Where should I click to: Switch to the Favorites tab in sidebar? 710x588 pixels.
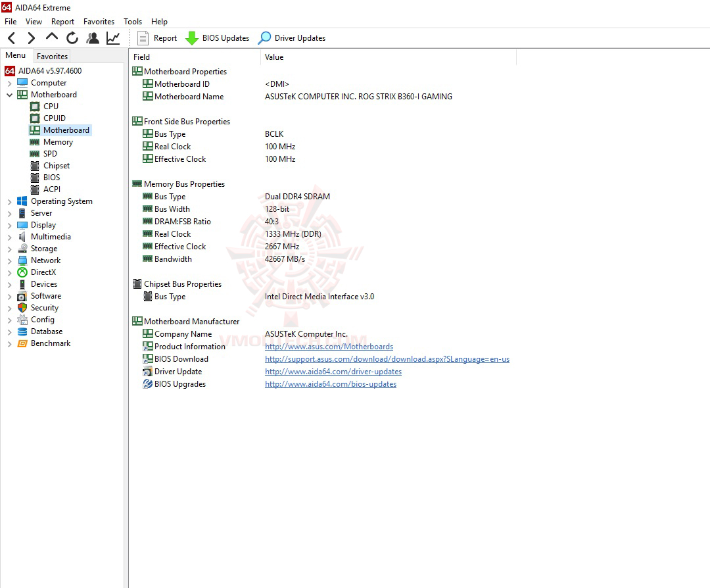point(52,56)
